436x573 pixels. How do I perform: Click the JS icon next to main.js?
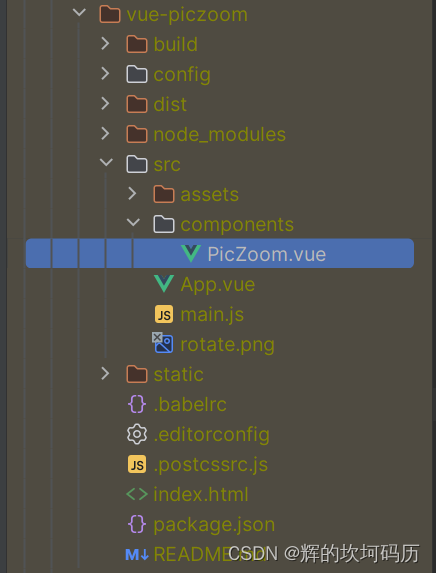[164, 314]
